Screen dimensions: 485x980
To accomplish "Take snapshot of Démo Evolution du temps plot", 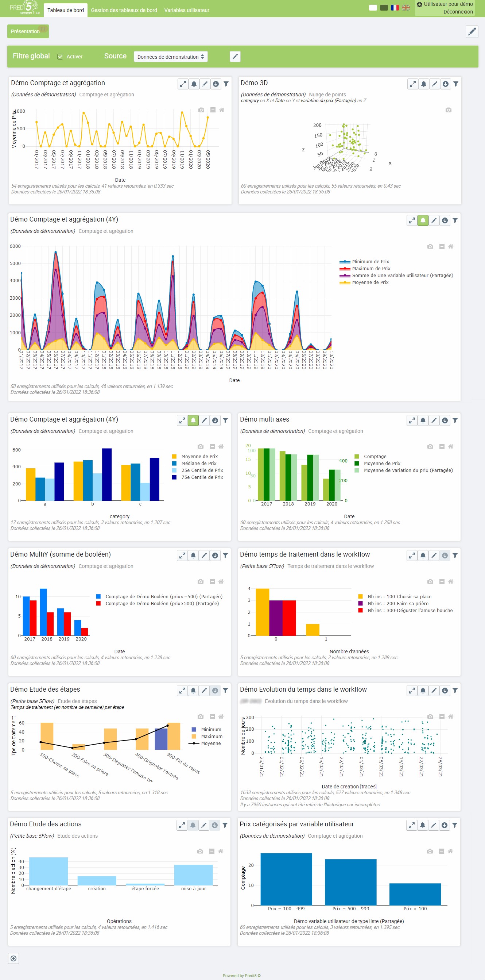I will 430,717.
